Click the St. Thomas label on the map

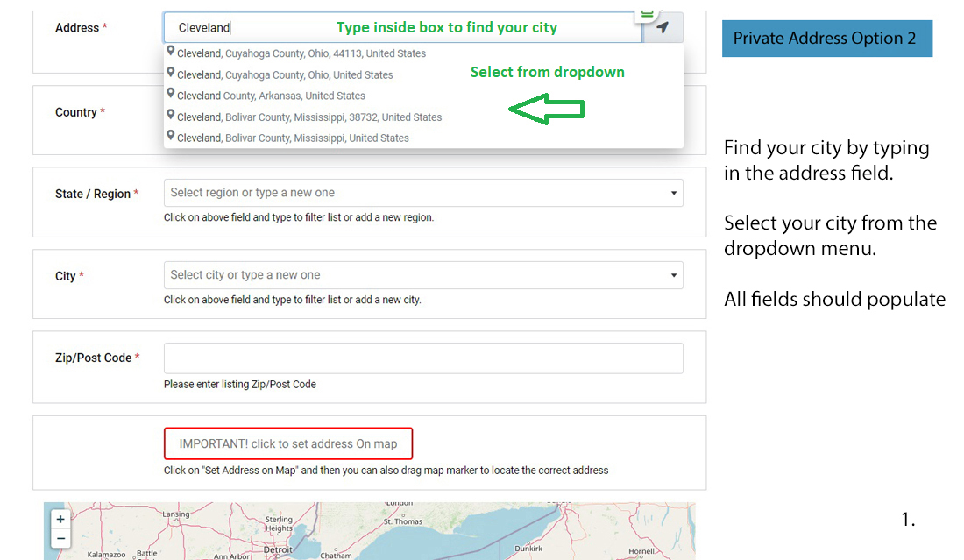[402, 521]
